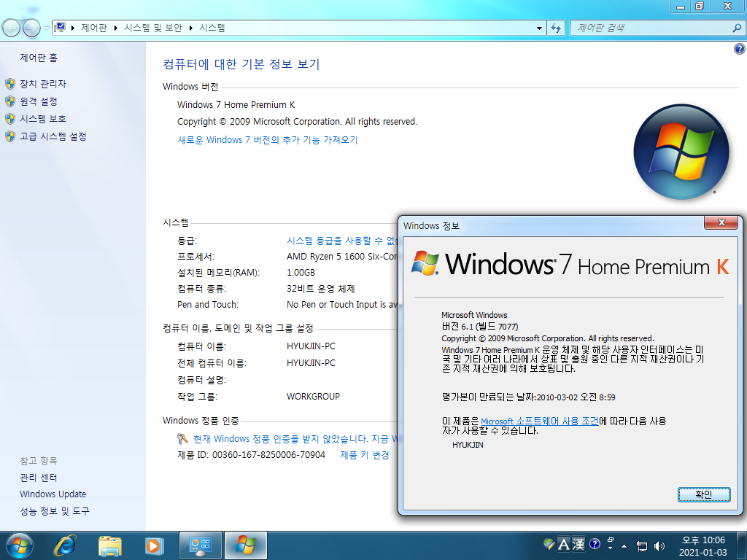Click the computer icon in the address bar
Viewport: 747px width, 560px height.
point(60,28)
